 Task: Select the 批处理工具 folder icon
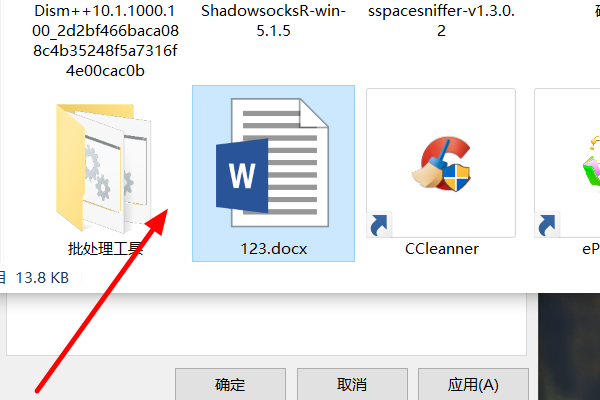(103, 168)
